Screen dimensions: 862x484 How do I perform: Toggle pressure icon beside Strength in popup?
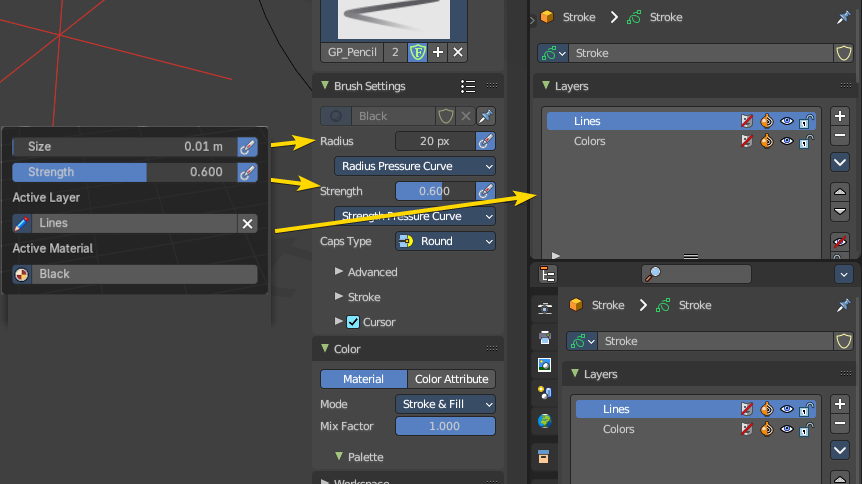click(247, 172)
